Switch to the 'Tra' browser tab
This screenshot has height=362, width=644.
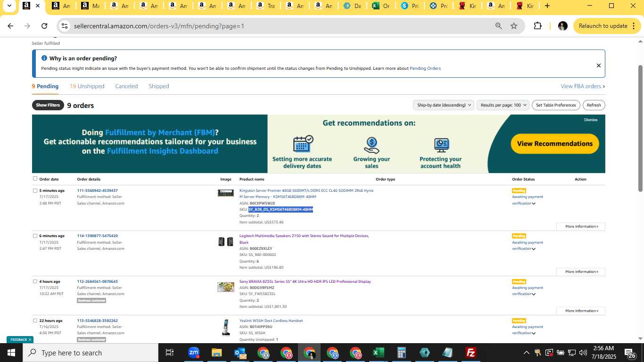pyautogui.click(x=265, y=6)
